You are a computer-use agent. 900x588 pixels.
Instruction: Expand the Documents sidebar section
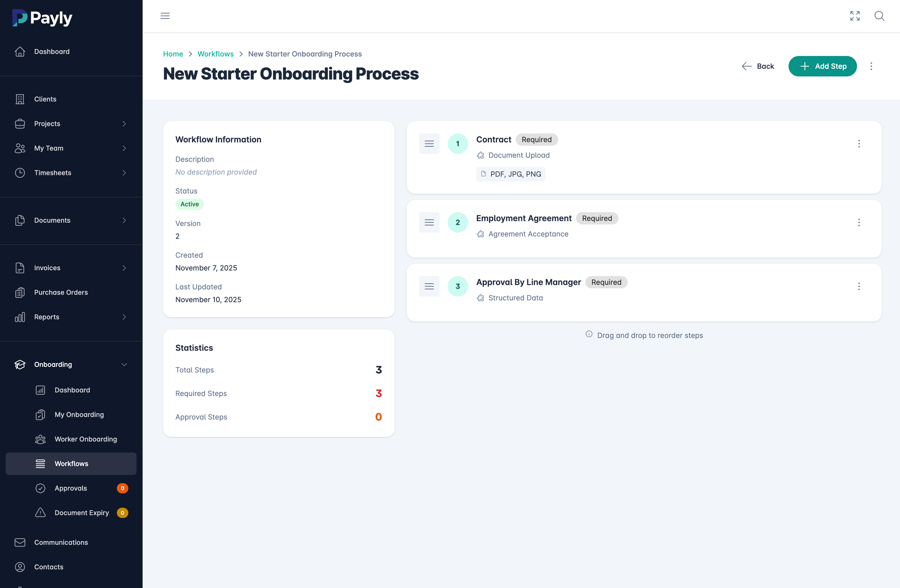click(125, 220)
